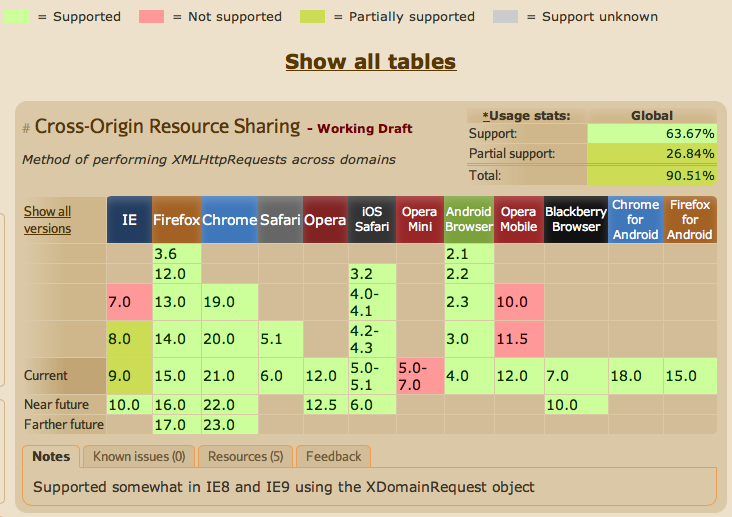Click the Opera Mobile 10.0 cell
Viewport: 732px width, 517px height.
tap(519, 302)
